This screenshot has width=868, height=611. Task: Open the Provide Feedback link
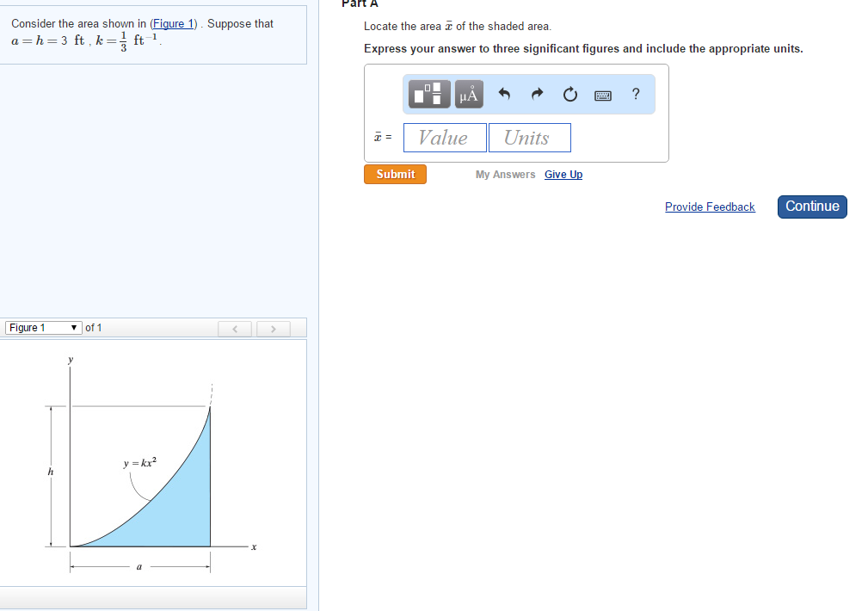[709, 207]
